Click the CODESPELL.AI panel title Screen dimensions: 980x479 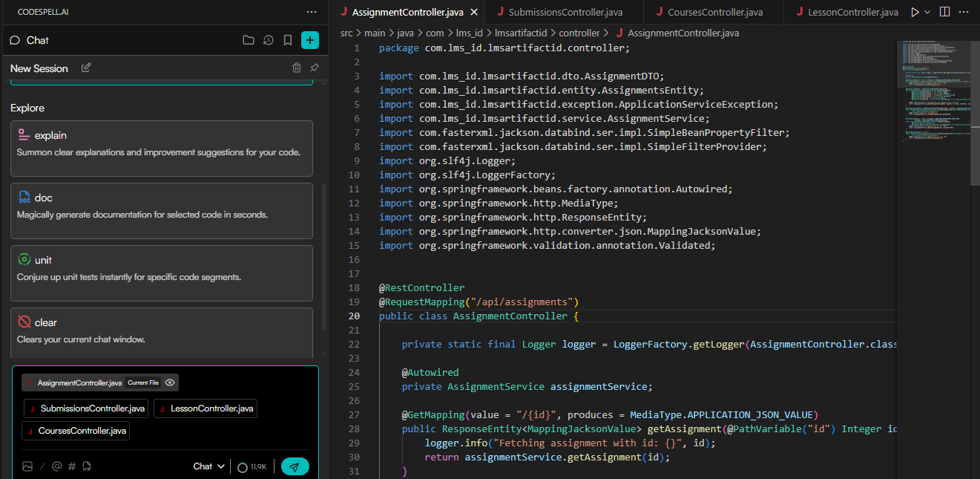tap(43, 12)
